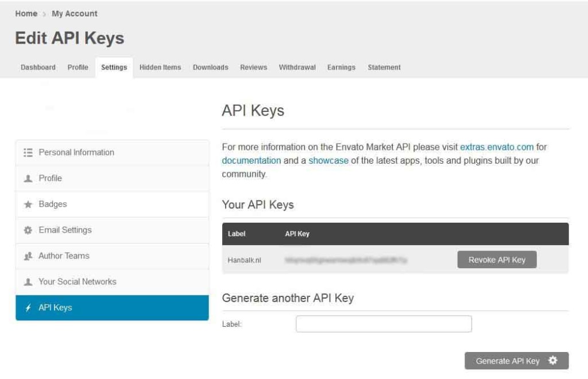Click the Personal Information list icon
Image resolution: width=588 pixels, height=379 pixels.
pyautogui.click(x=28, y=153)
